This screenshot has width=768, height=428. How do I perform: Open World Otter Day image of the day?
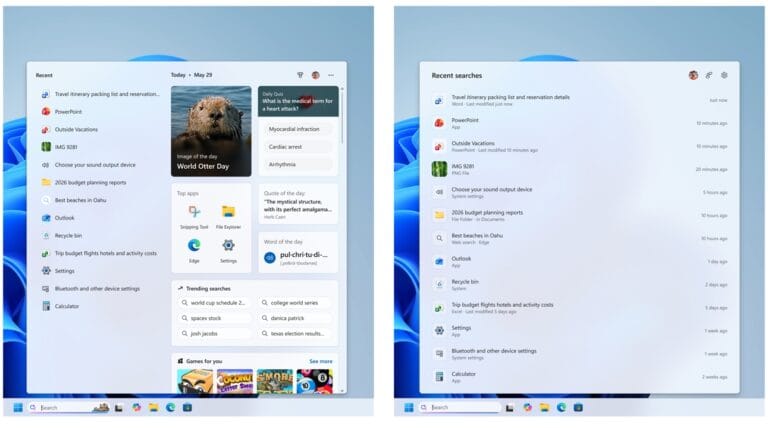[211, 131]
